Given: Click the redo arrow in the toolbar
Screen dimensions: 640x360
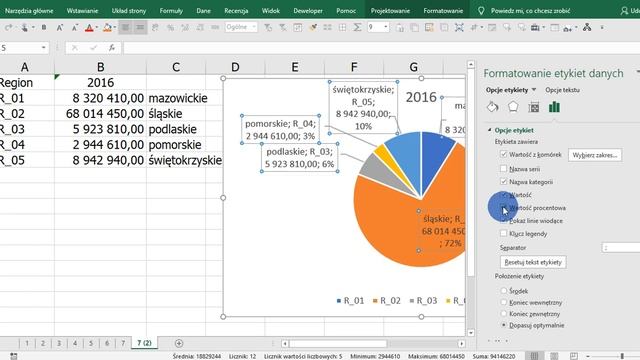Looking at the screenshot, I should point(9,27).
